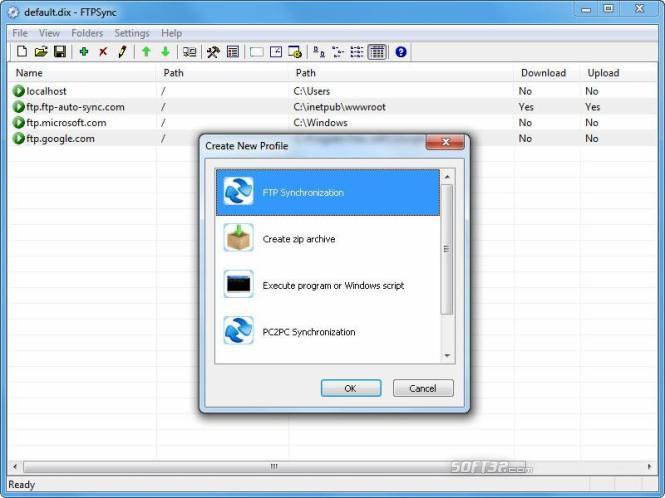This screenshot has height=498, width=665.
Task: Switch to list view icon
Action: [x=357, y=52]
